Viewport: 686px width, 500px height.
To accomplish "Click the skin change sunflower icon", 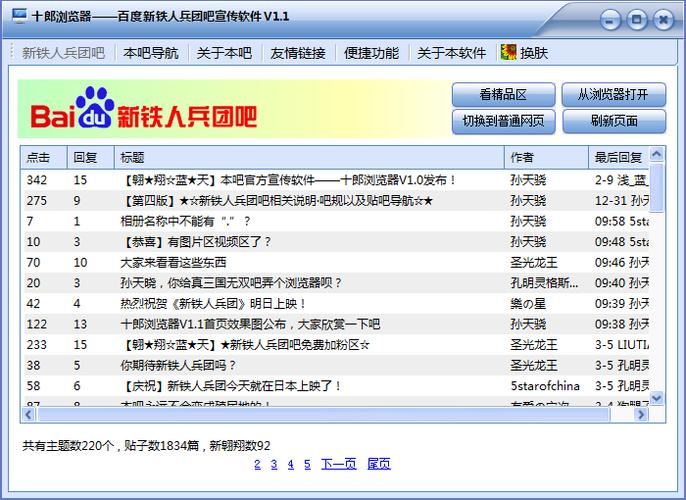I will pyautogui.click(x=508, y=52).
